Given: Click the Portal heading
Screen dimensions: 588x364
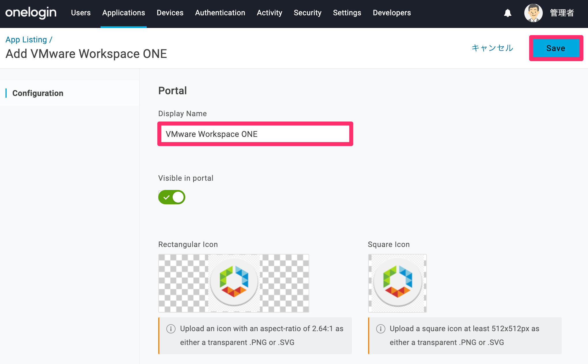Looking at the screenshot, I should [x=173, y=91].
